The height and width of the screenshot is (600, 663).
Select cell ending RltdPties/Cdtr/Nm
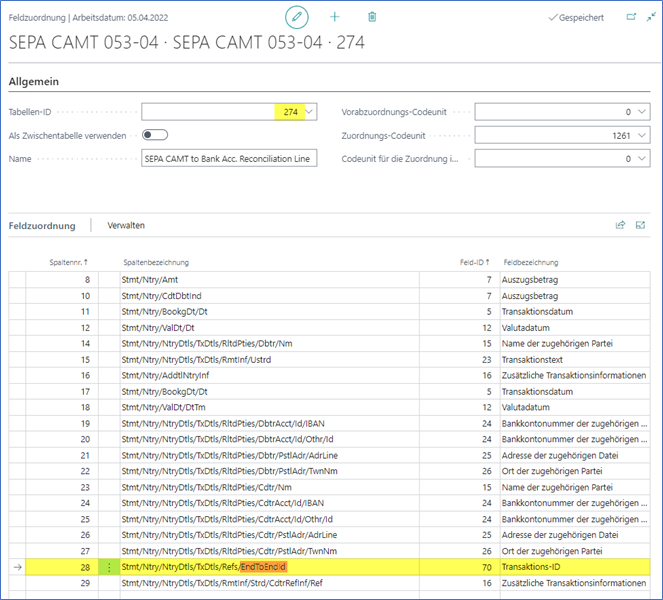pyautogui.click(x=269, y=487)
